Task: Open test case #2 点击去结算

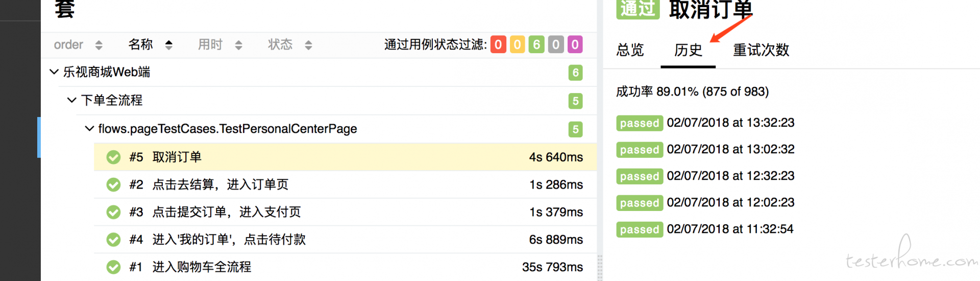Action: click(x=346, y=184)
